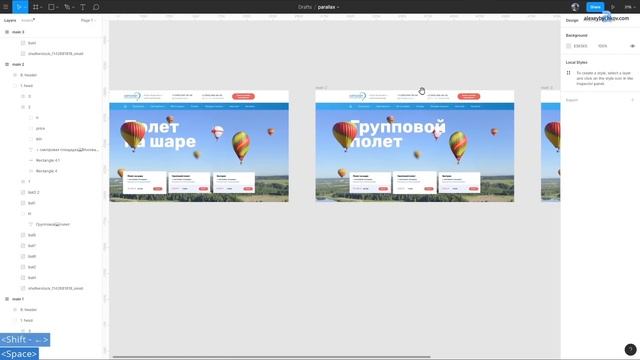Image resolution: width=640 pixels, height=360 pixels.
Task: Open the user avatar in the toolbar
Action: tap(575, 7)
